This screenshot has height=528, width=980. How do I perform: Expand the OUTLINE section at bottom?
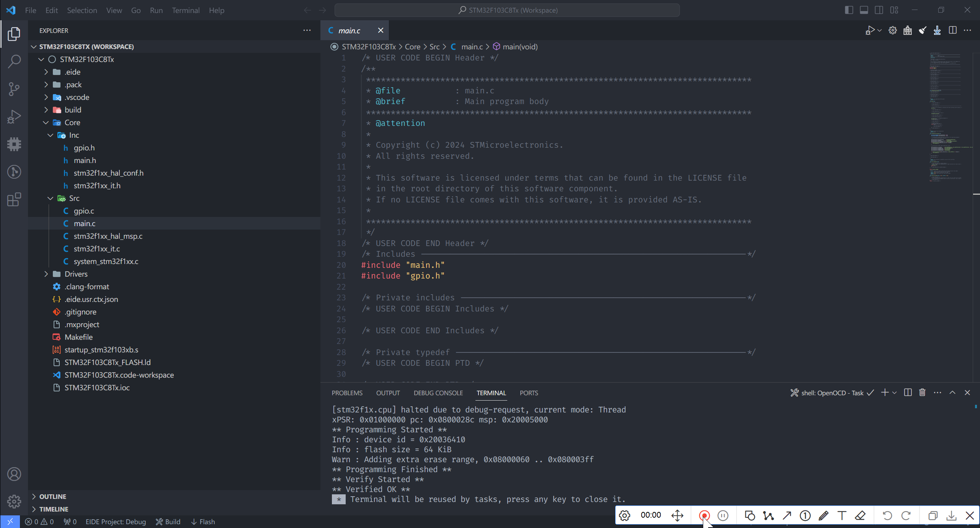[x=36, y=496]
